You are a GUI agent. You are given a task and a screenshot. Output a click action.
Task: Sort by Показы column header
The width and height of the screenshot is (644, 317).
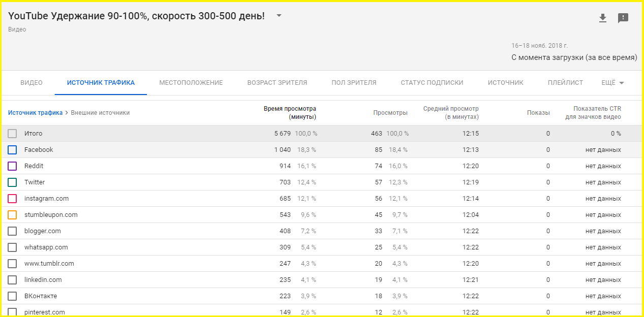[x=538, y=113]
